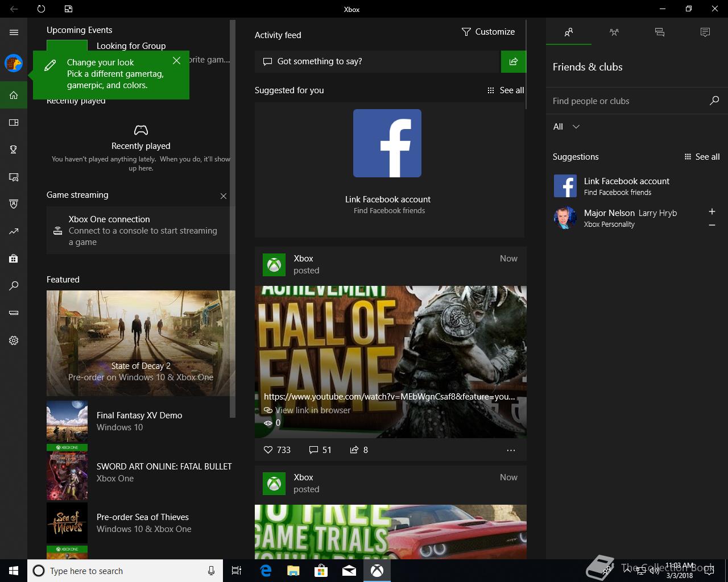Open Looking for Group event
Image resolution: width=728 pixels, height=582 pixels.
131,46
